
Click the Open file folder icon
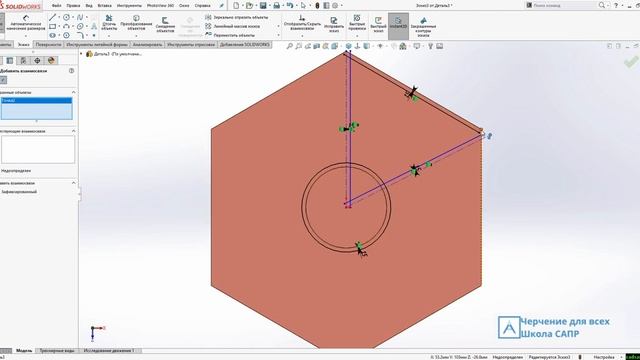pyautogui.click(x=249, y=6)
